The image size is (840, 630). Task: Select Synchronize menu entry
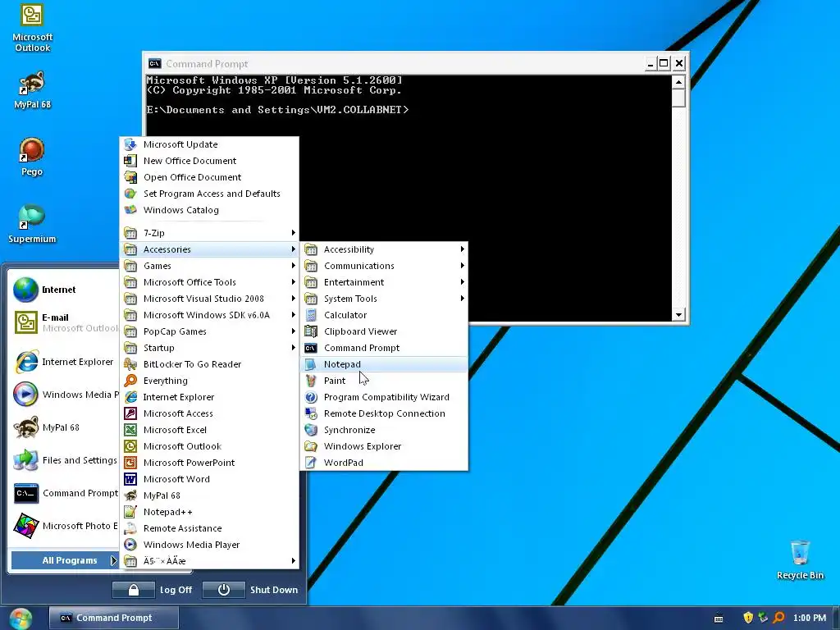(384, 430)
